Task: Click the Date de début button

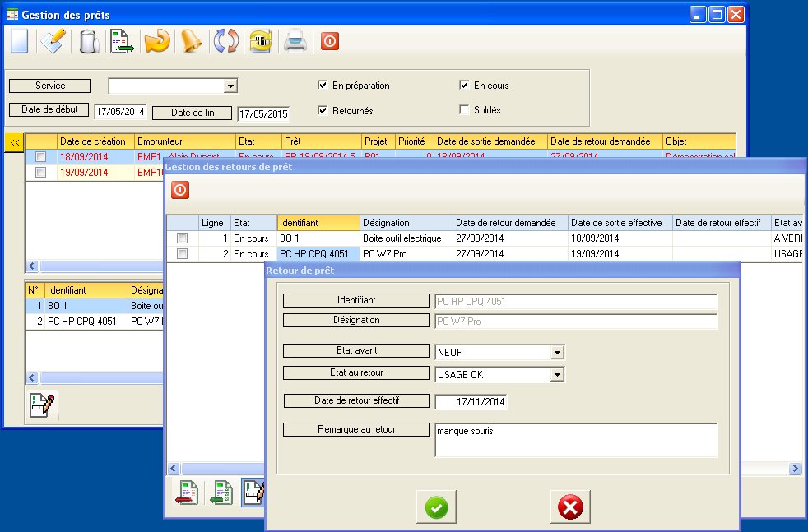Action: coord(49,109)
